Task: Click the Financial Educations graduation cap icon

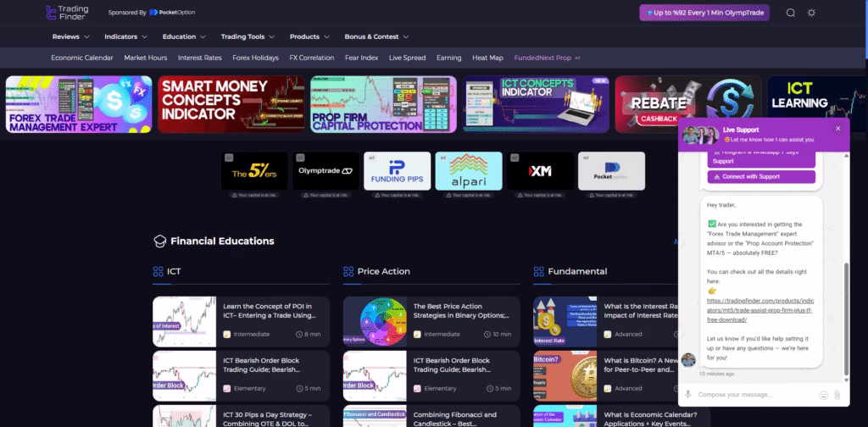Action: (x=159, y=241)
